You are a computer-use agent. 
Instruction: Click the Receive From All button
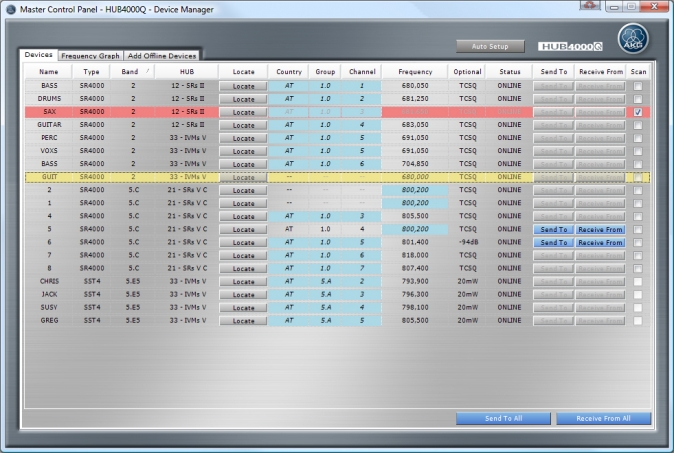[604, 418]
